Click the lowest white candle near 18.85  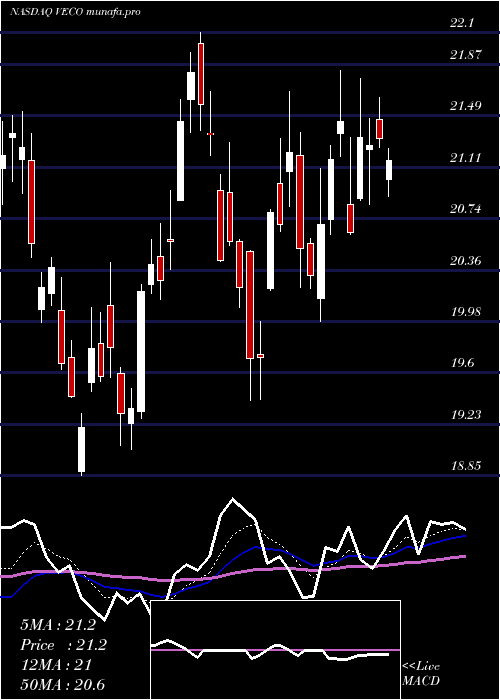click(81, 449)
